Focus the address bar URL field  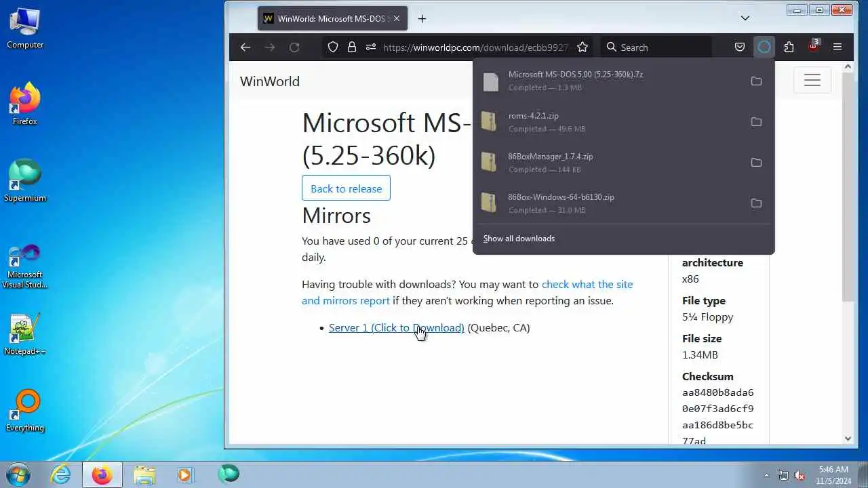tap(475, 47)
